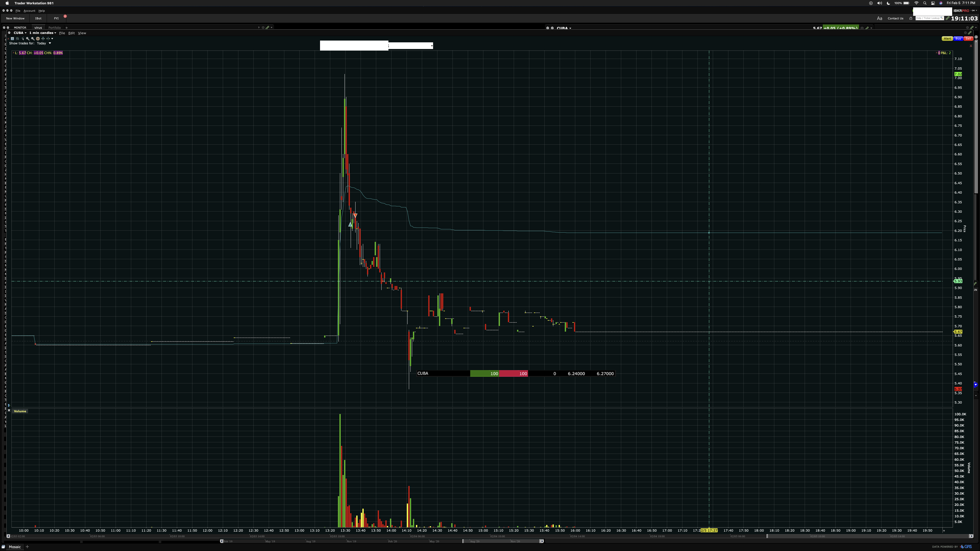
Task: Click the bar chart type toolbar icon
Action: click(x=18, y=39)
